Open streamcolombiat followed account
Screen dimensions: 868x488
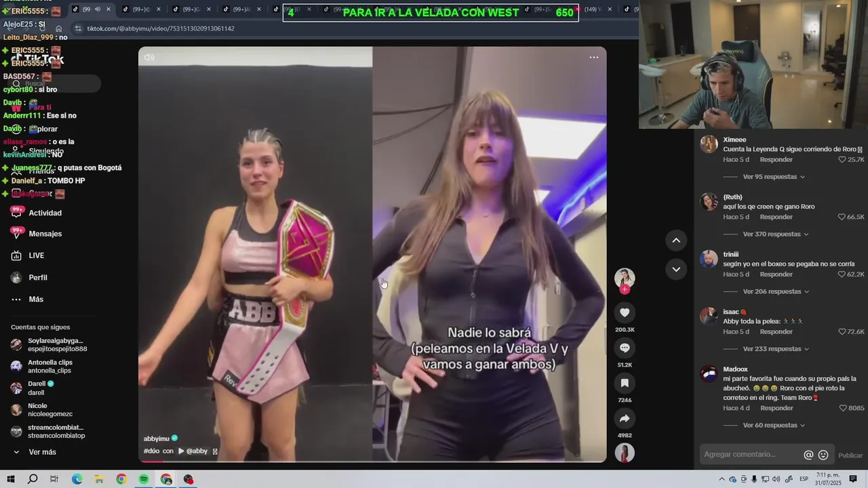47,431
